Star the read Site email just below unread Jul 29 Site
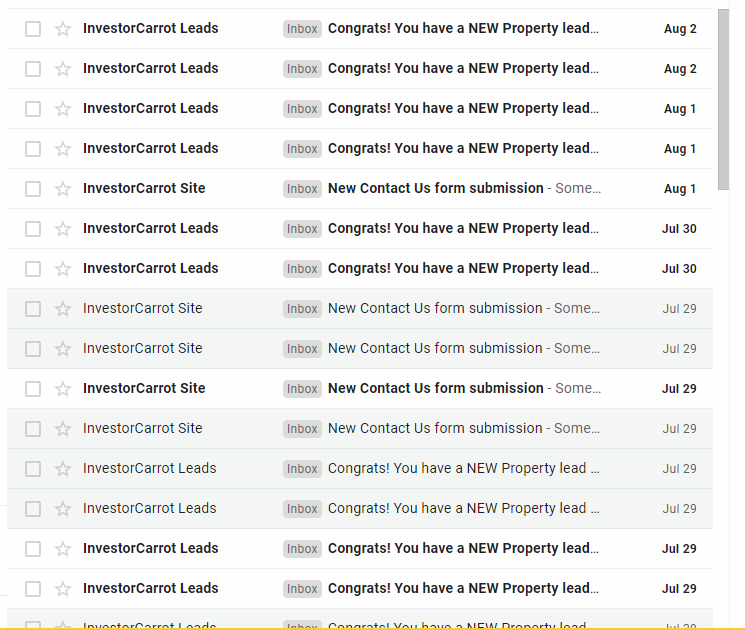 click(x=63, y=429)
